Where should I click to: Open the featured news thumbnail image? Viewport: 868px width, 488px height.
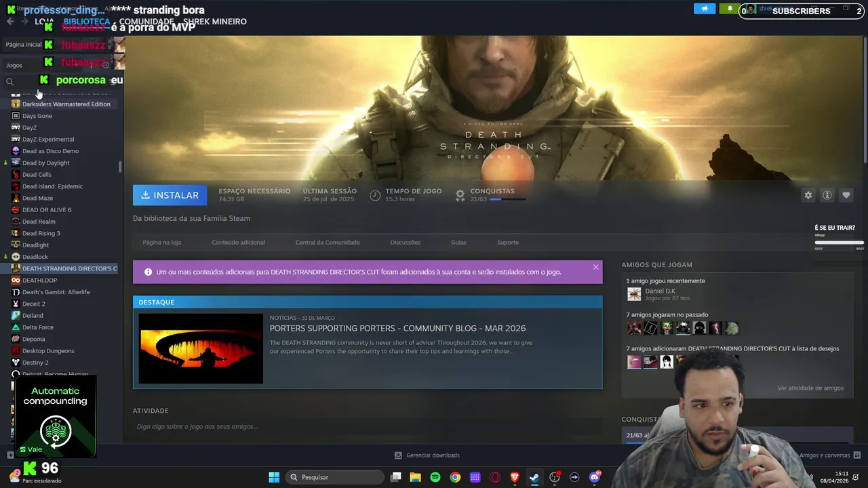tap(201, 348)
